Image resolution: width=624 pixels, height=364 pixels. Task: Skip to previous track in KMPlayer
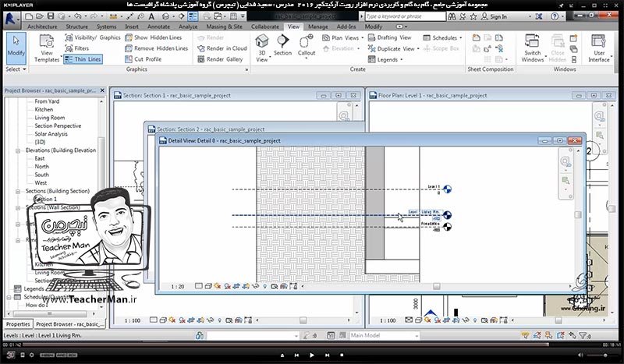[x=296, y=355]
